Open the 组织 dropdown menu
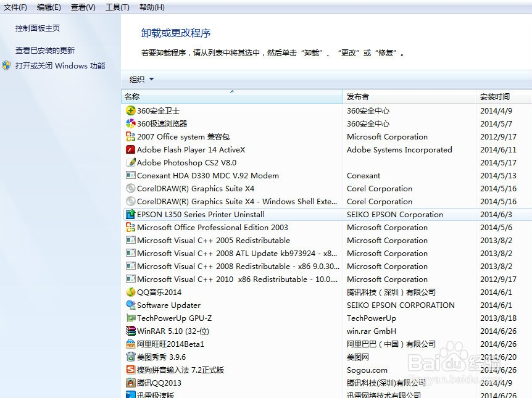532x398 pixels. pos(141,80)
